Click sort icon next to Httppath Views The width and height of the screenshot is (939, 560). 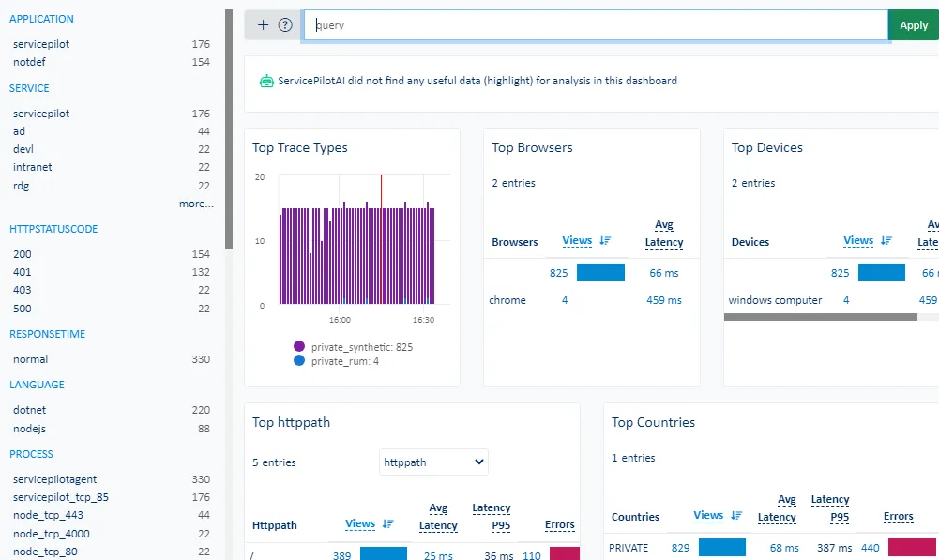point(388,524)
